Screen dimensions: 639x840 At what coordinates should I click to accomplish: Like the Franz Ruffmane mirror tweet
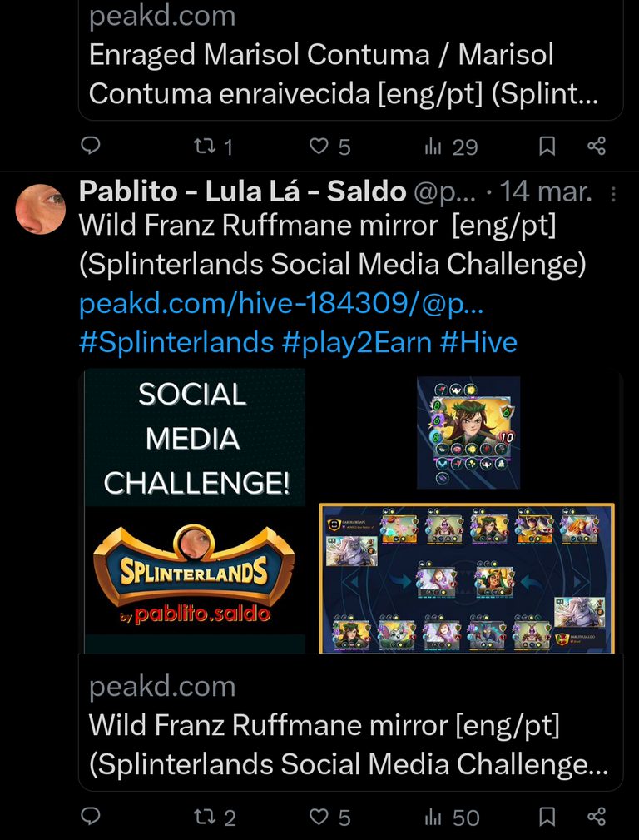pyautogui.click(x=330, y=818)
